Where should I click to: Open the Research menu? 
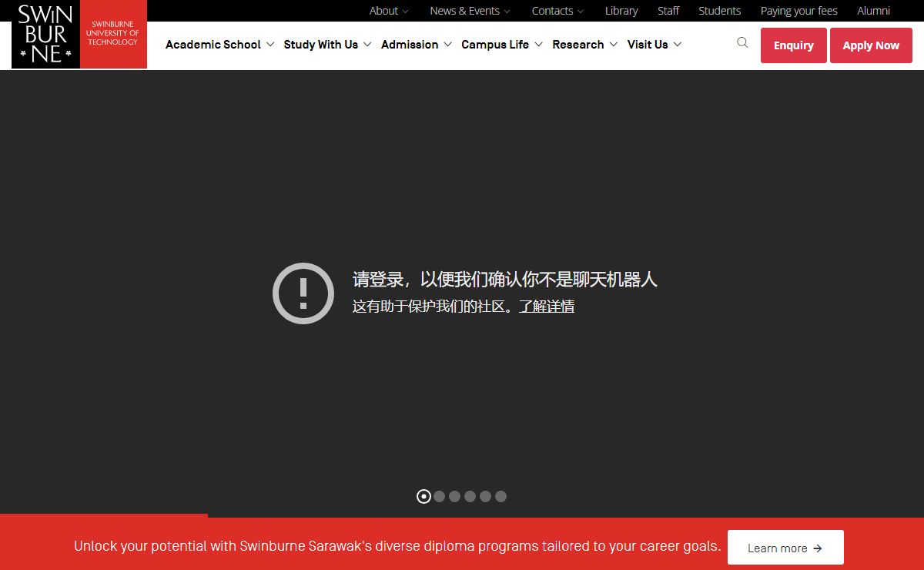click(x=584, y=45)
